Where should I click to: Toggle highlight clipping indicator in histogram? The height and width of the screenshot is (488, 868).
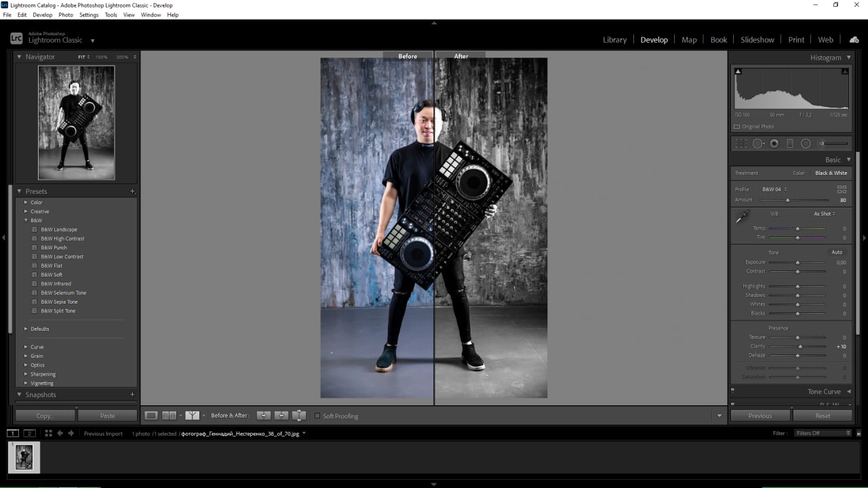click(845, 71)
